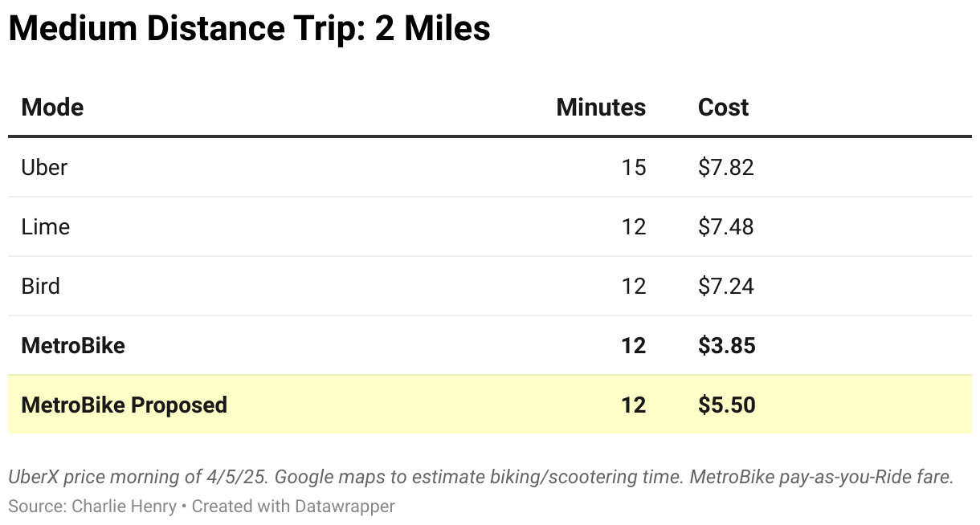Select the $5.50 proposed cost

726,405
